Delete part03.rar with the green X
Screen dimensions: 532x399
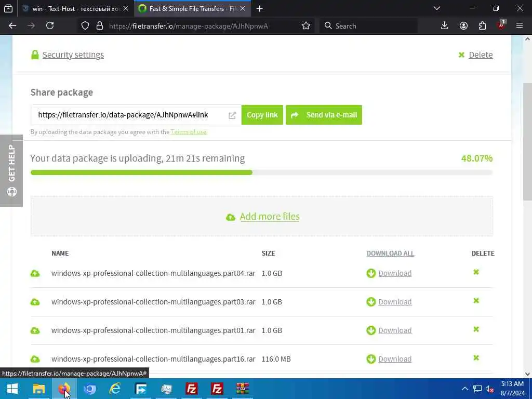tap(476, 301)
